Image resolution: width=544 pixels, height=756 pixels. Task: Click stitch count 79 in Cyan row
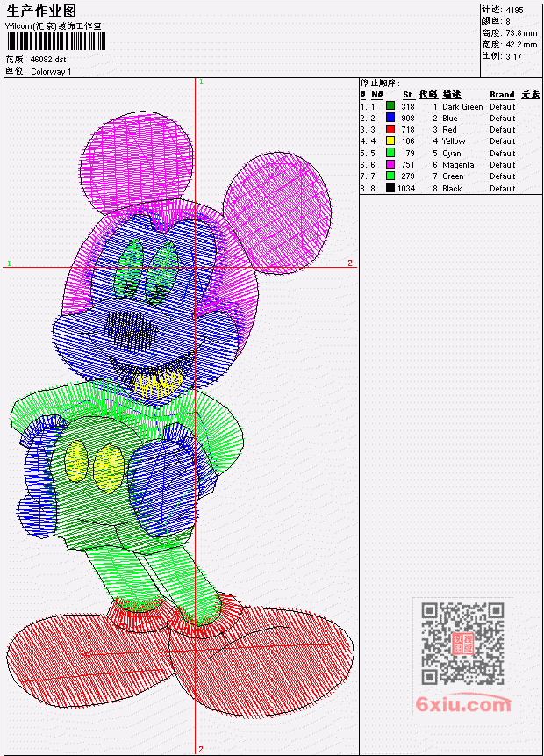coord(410,154)
